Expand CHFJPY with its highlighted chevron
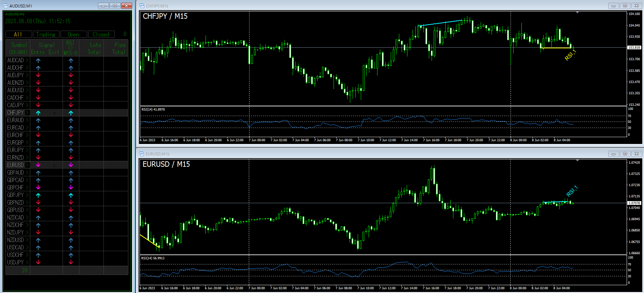Viewport: 644px width, 293px height. click(28, 113)
